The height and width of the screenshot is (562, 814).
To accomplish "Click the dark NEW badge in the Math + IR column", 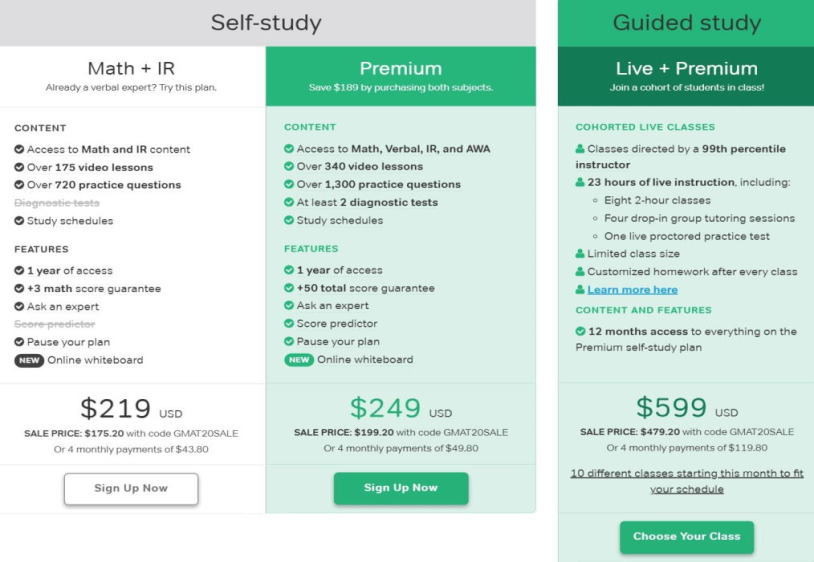I will tap(29, 360).
